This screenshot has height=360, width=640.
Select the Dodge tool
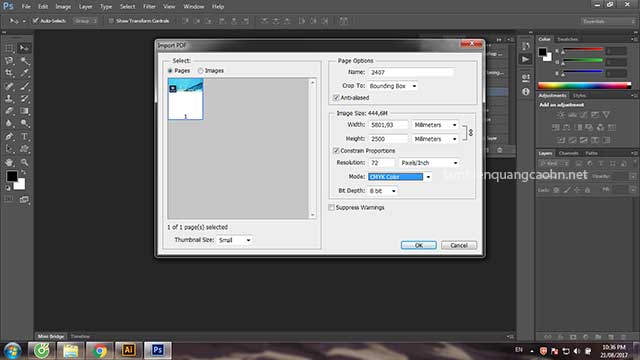[x=24, y=123]
